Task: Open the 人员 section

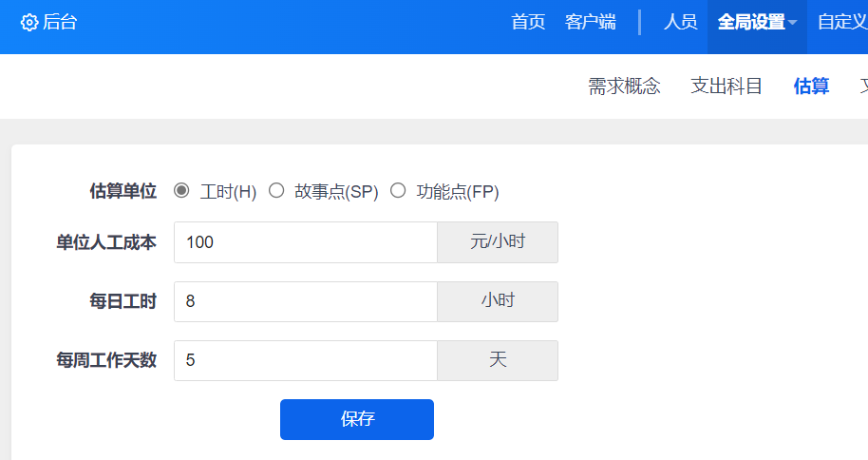Action: pyautogui.click(x=680, y=23)
